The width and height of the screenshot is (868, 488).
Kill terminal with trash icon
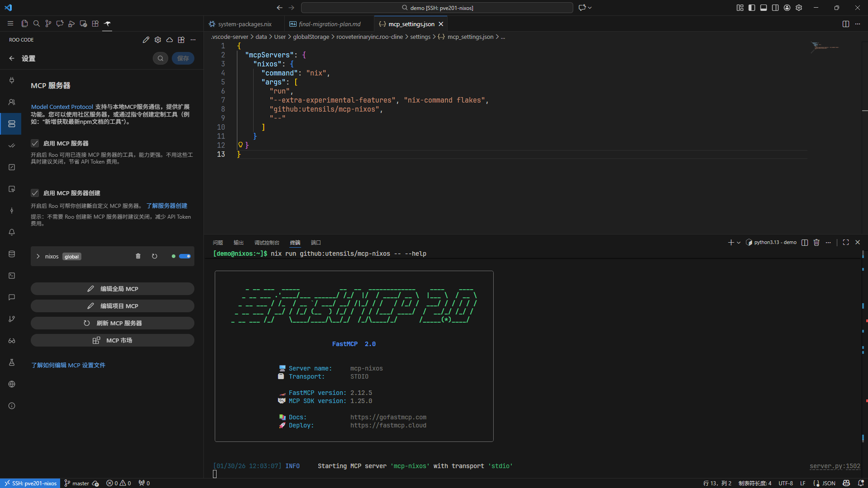[x=816, y=243]
